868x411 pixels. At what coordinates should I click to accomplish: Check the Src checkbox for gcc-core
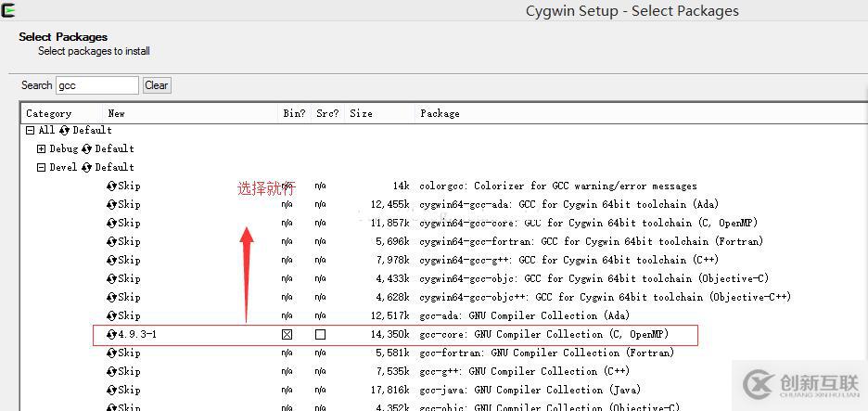click(320, 335)
